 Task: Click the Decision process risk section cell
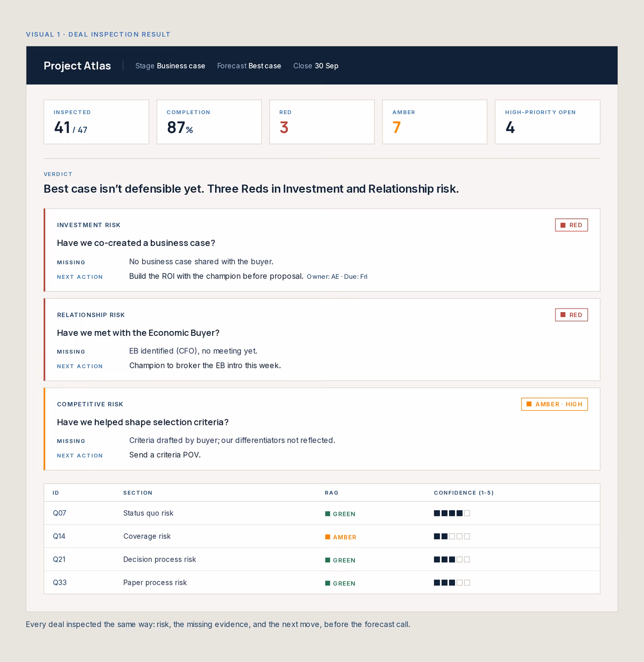click(x=160, y=559)
